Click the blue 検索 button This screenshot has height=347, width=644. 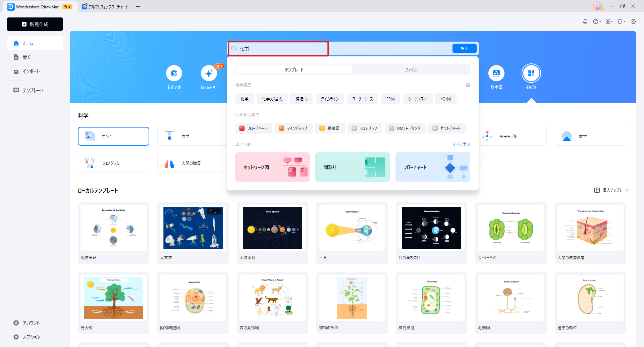tap(465, 48)
